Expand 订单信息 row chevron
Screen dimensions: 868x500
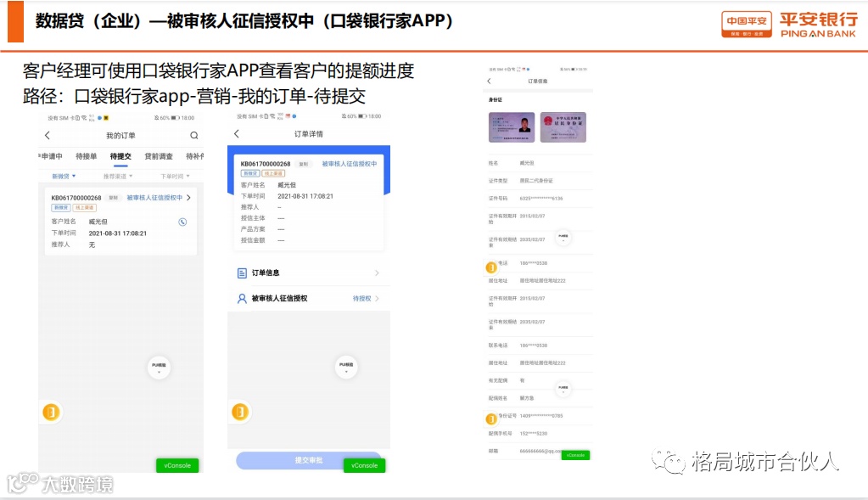[377, 273]
